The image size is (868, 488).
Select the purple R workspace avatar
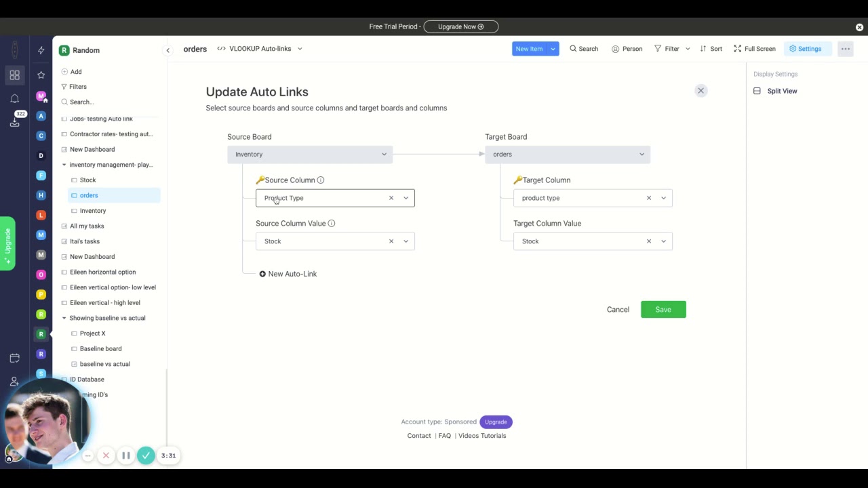point(41,354)
